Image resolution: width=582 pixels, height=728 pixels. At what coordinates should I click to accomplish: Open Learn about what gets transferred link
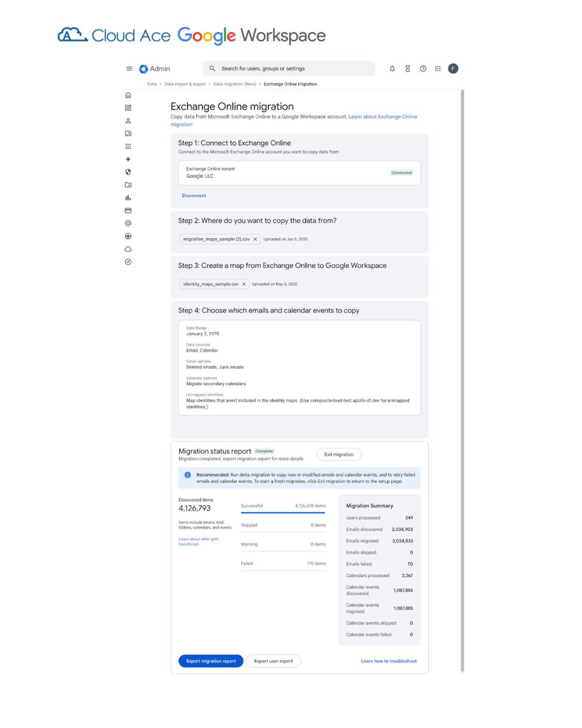[198, 542]
